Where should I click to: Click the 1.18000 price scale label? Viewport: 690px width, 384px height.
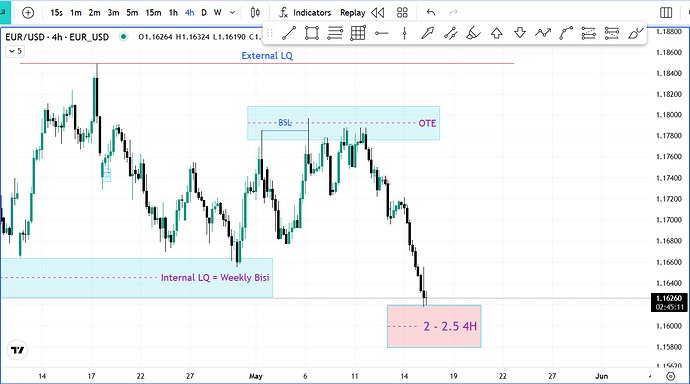point(669,115)
